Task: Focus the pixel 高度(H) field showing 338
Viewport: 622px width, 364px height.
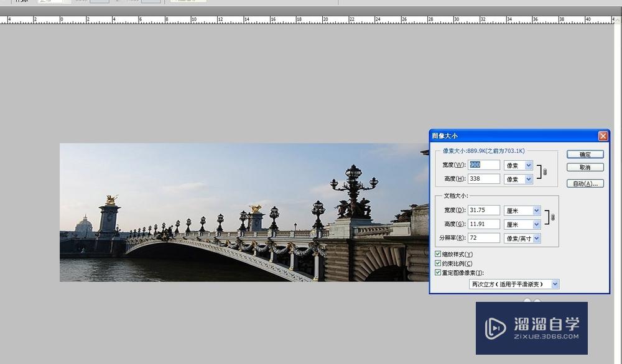Action: 483,179
